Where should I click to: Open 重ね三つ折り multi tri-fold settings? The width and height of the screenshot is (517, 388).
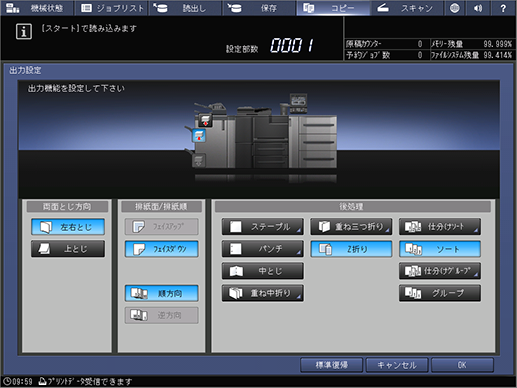(x=351, y=227)
